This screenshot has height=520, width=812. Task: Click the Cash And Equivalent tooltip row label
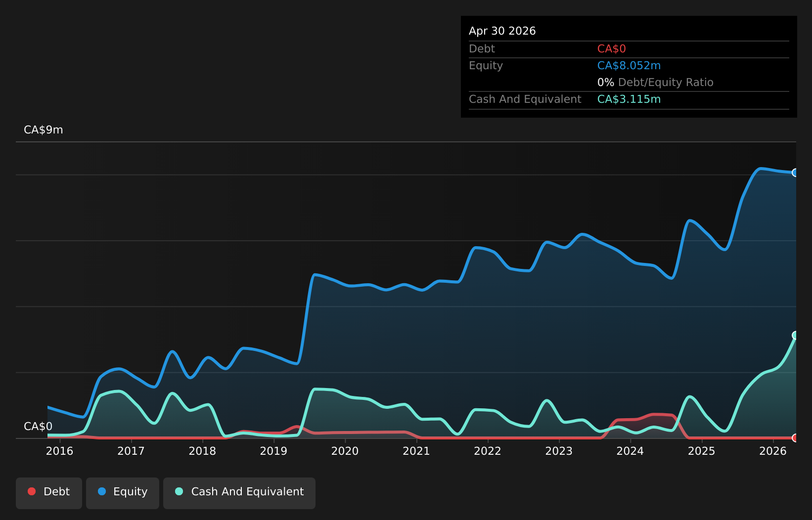pos(525,99)
